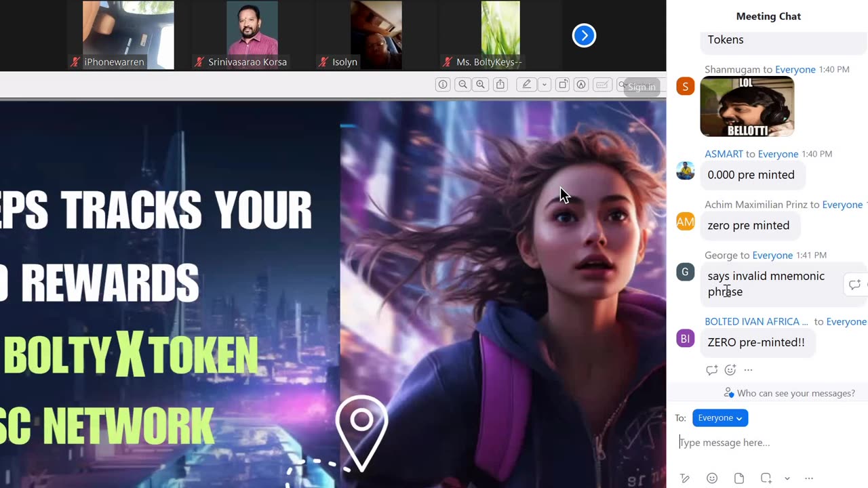Image resolution: width=868 pixels, height=488 pixels.
Task: Open the share icon in Preview toolbar
Action: click(500, 85)
